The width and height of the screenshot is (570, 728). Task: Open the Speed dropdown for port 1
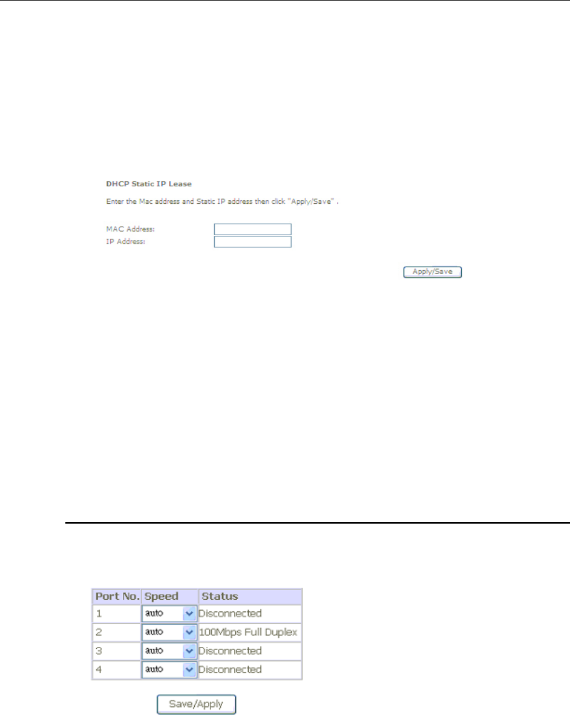tap(169, 614)
